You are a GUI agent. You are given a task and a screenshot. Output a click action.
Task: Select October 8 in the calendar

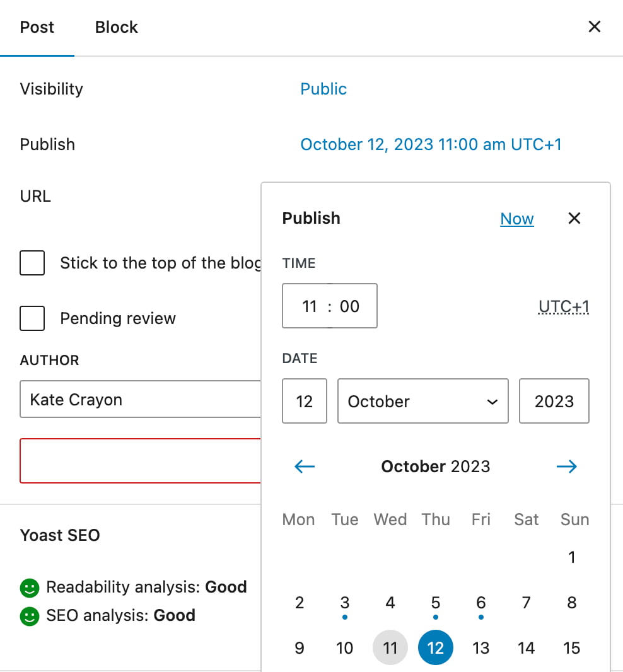(x=571, y=603)
